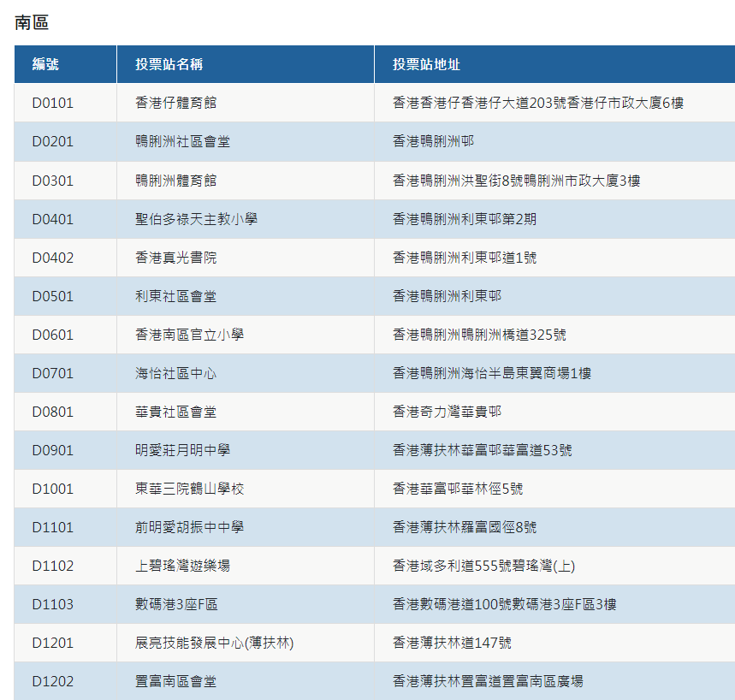Viewport: 735px width, 700px height.
Task: Click address 香港數碼港道100號數碼港3座F區3樓
Action: coord(504,604)
